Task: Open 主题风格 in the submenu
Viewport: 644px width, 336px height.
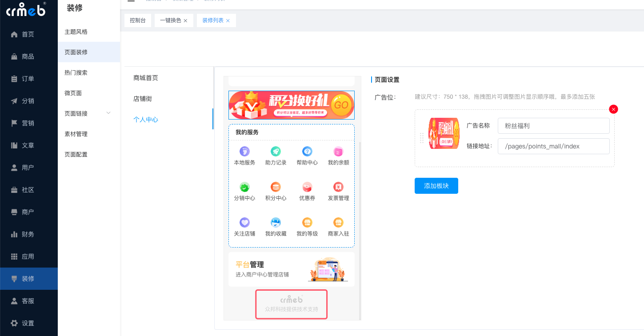Action: pyautogui.click(x=76, y=32)
